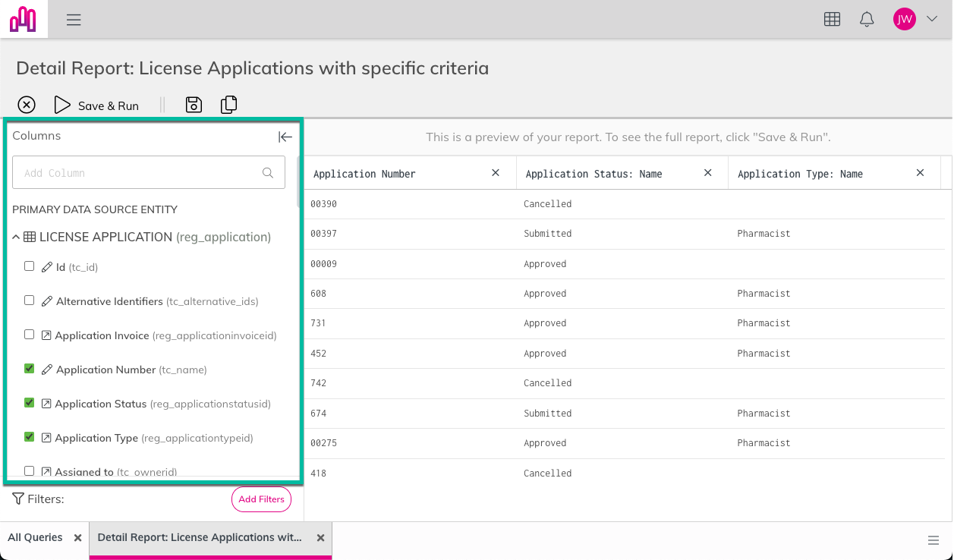The width and height of the screenshot is (954, 560).
Task: Click Save & Run
Action: (97, 105)
